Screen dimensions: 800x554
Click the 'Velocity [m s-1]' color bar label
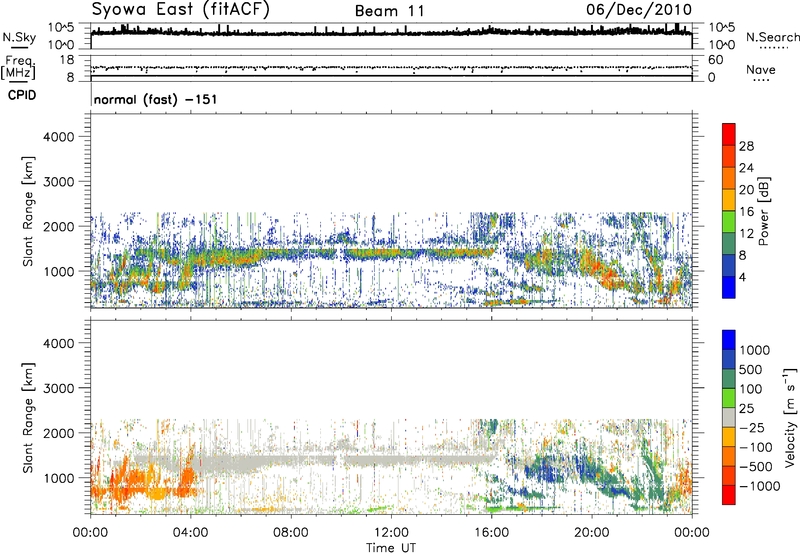point(790,417)
